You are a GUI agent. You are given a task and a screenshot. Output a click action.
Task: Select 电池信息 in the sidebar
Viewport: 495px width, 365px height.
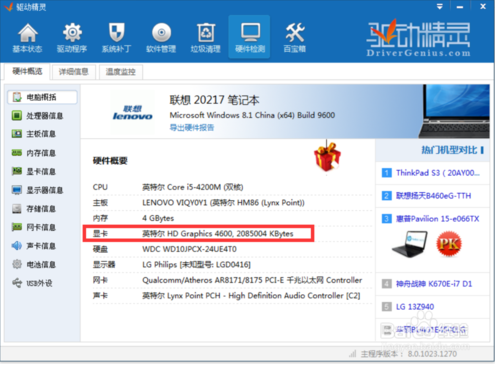pos(34,265)
